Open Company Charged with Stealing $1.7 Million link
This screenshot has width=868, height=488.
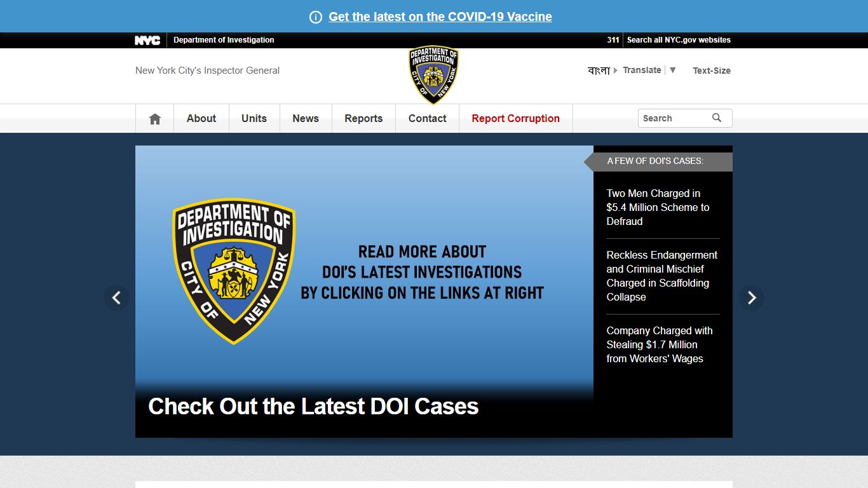[x=660, y=344]
